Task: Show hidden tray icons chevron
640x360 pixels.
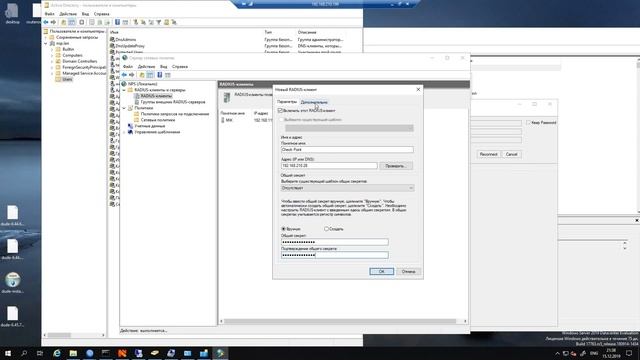Action: click(558, 353)
